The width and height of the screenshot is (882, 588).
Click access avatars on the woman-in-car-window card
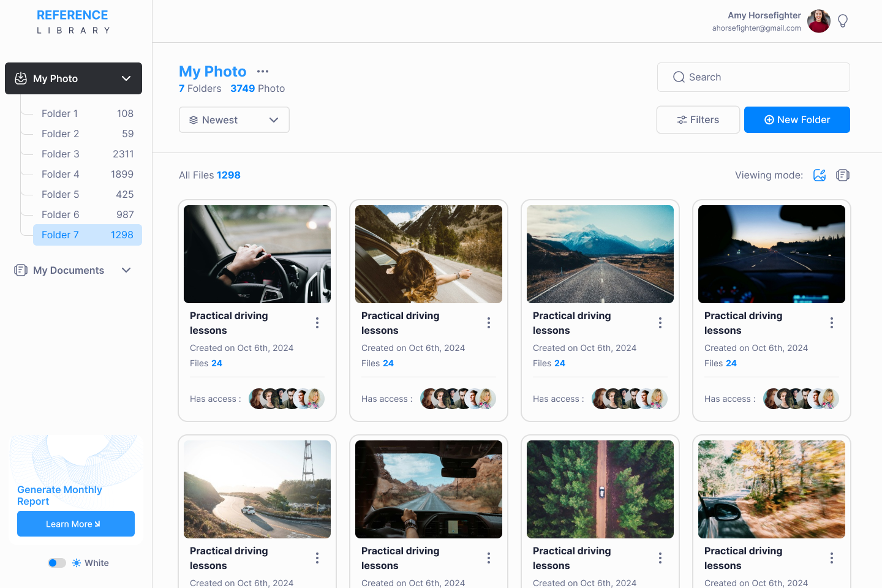458,399
